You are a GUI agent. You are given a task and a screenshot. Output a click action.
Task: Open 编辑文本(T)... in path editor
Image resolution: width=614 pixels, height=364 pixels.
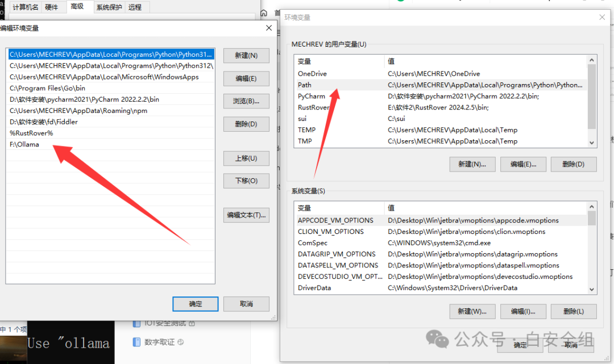point(246,215)
